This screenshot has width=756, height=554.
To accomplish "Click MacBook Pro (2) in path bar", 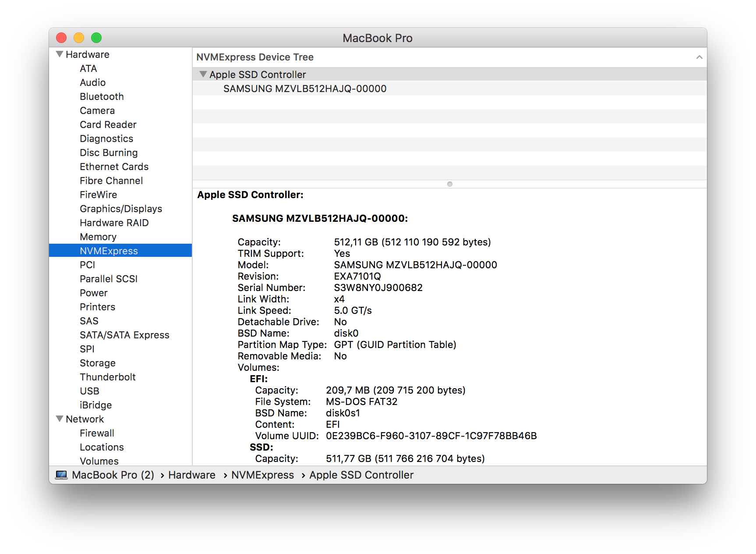I will tap(113, 475).
